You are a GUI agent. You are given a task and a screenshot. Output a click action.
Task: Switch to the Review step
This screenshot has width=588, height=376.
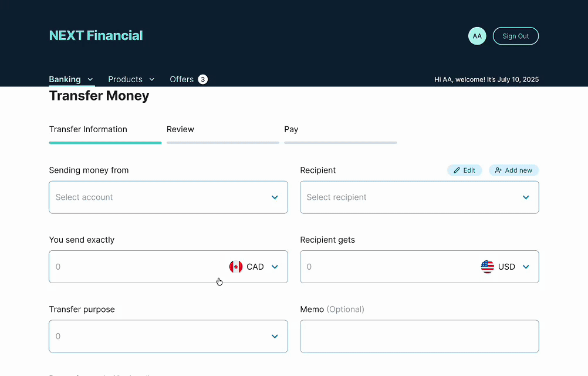180,129
